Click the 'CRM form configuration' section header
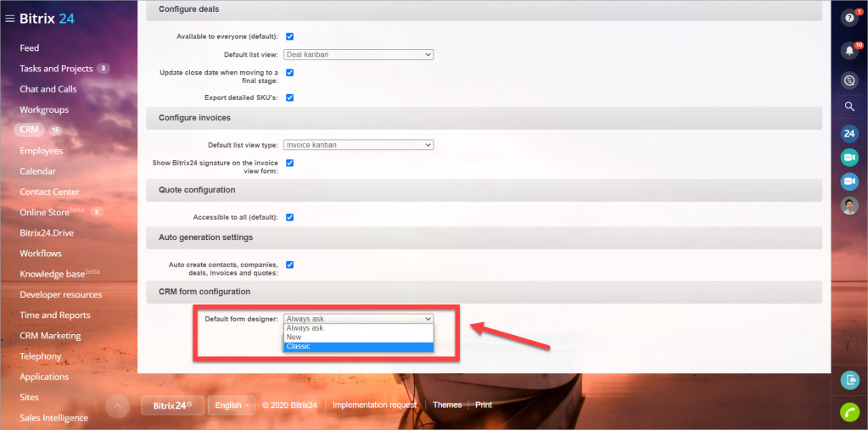 click(x=484, y=292)
